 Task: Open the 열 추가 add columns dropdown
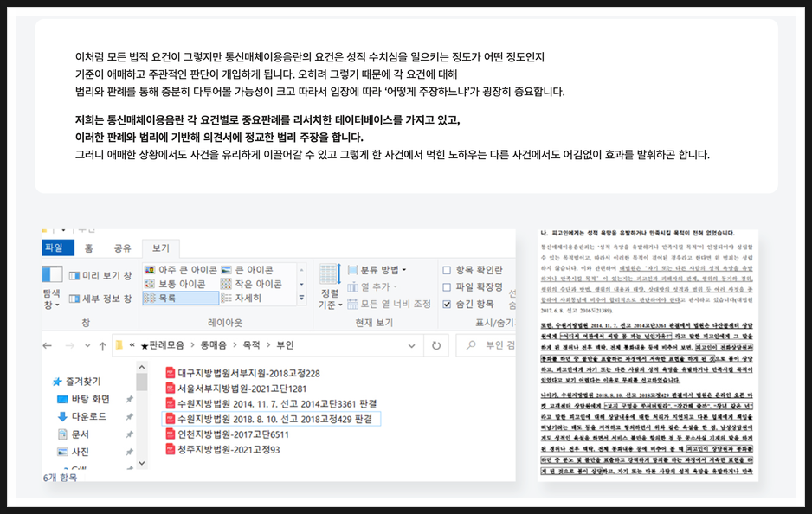372,286
